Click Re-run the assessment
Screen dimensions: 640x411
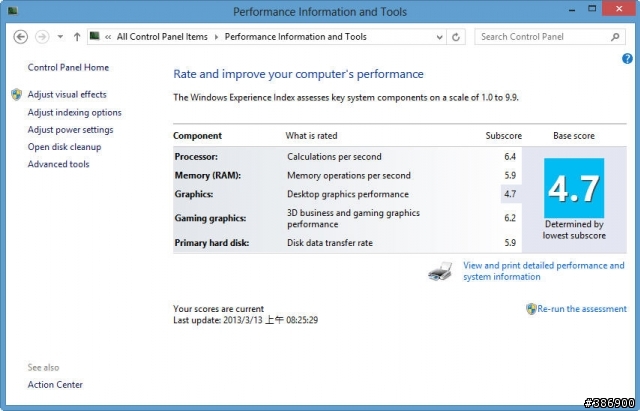(582, 309)
